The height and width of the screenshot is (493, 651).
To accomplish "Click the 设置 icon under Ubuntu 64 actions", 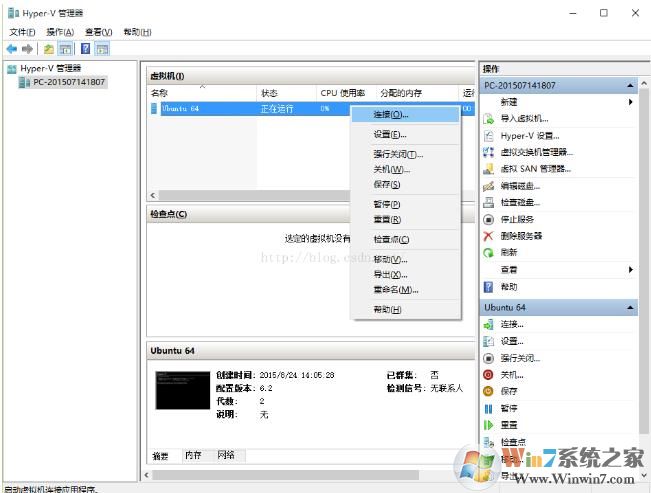I will 489,341.
